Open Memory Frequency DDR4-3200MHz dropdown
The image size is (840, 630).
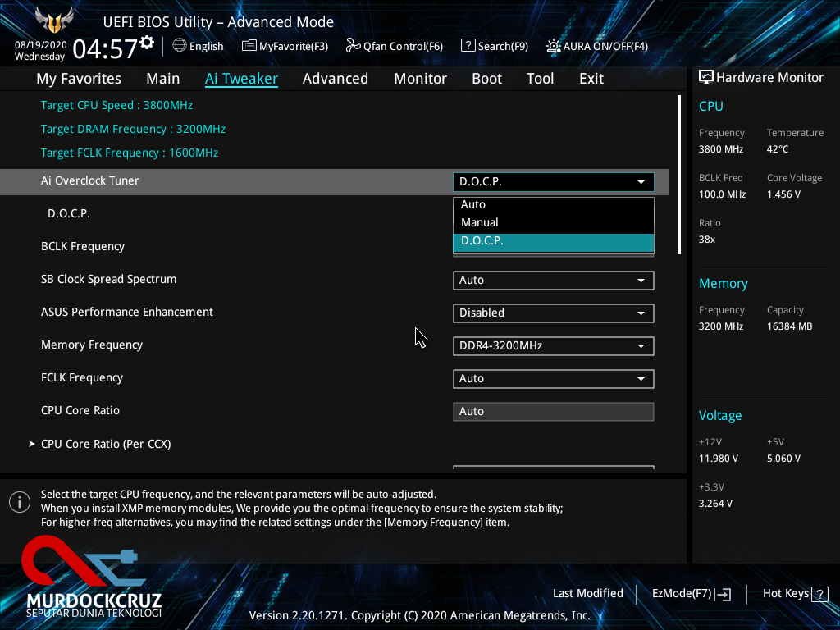coord(554,346)
